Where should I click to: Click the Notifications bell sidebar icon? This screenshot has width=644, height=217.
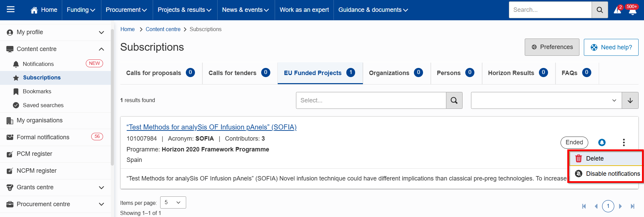(x=16, y=64)
